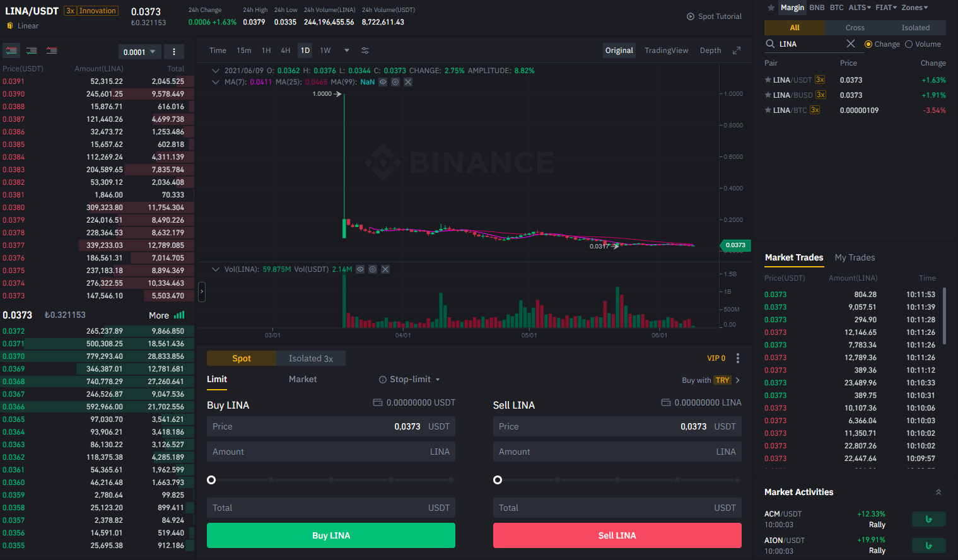This screenshot has width=958, height=560.
Task: Collapse the OHLC info row chevron
Action: point(216,71)
